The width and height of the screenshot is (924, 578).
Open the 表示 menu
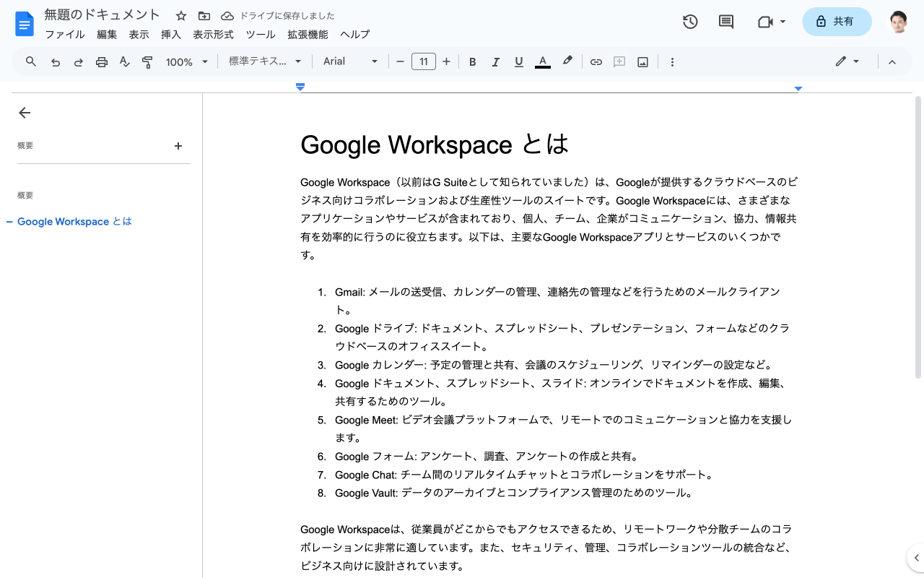coord(139,34)
